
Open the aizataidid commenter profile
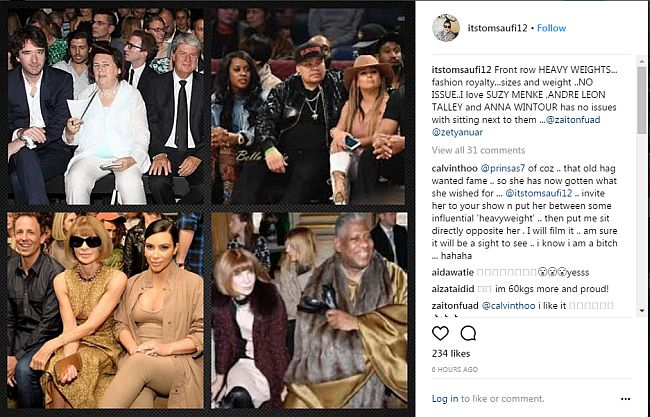(x=453, y=289)
